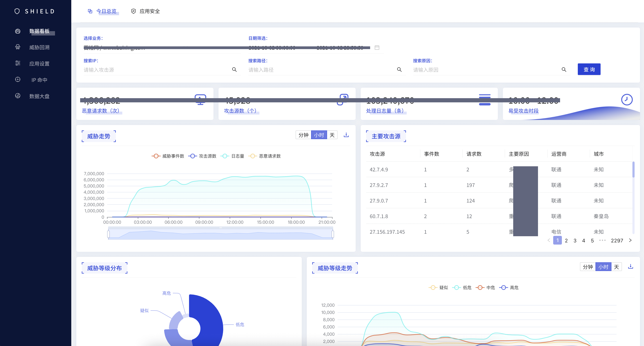The height and width of the screenshot is (346, 644).
Task: Click attack source 42.7.4.9
Action: pyautogui.click(x=379, y=170)
